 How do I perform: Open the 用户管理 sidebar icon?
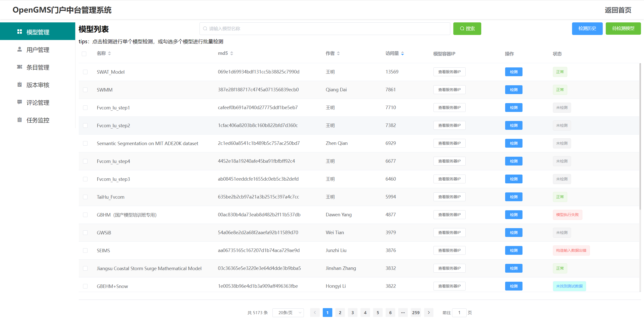coord(20,50)
